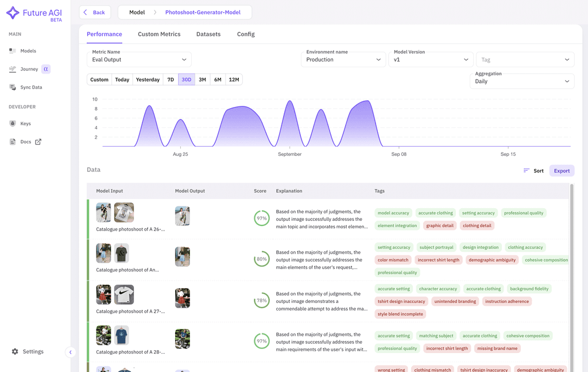Go back using the Back button
This screenshot has height=372, width=588.
[x=95, y=11]
